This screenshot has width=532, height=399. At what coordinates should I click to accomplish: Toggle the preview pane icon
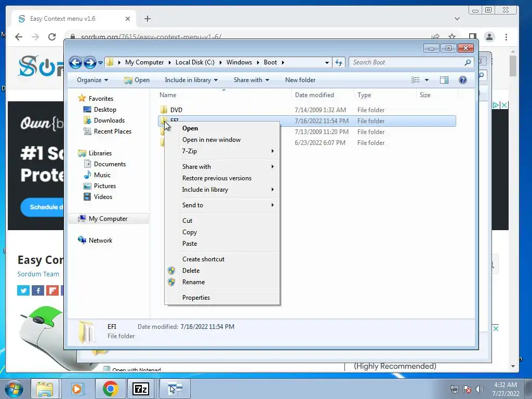pos(444,80)
